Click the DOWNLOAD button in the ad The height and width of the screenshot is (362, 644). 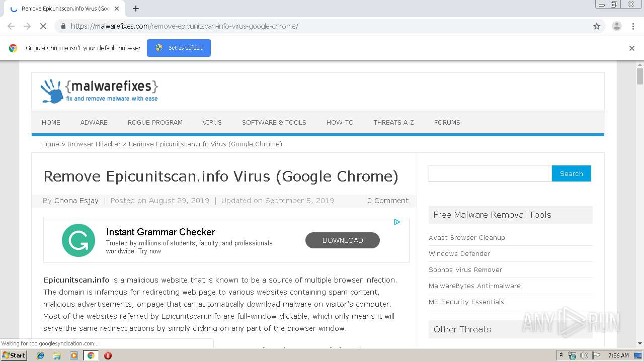[343, 240]
